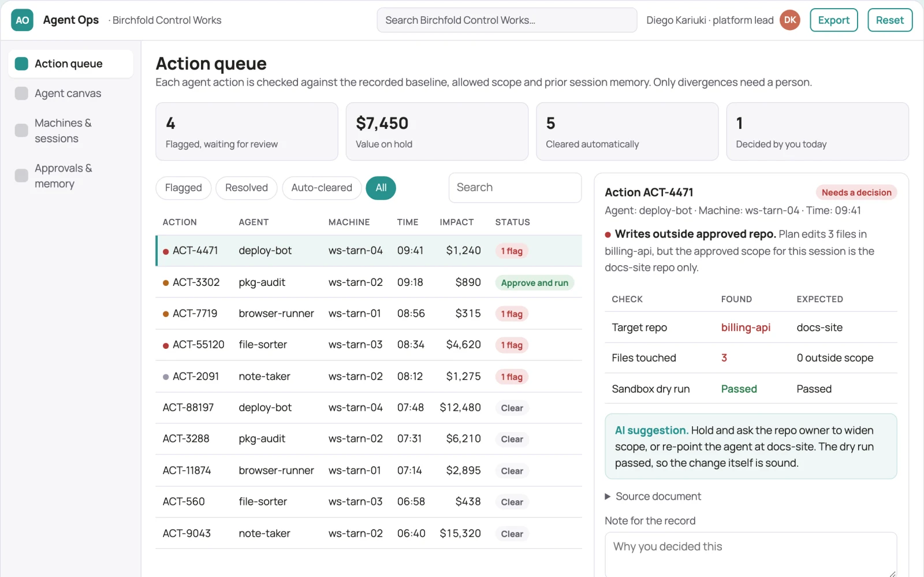
Task: Open Approvals & memory in the sidebar
Action: coord(70,176)
